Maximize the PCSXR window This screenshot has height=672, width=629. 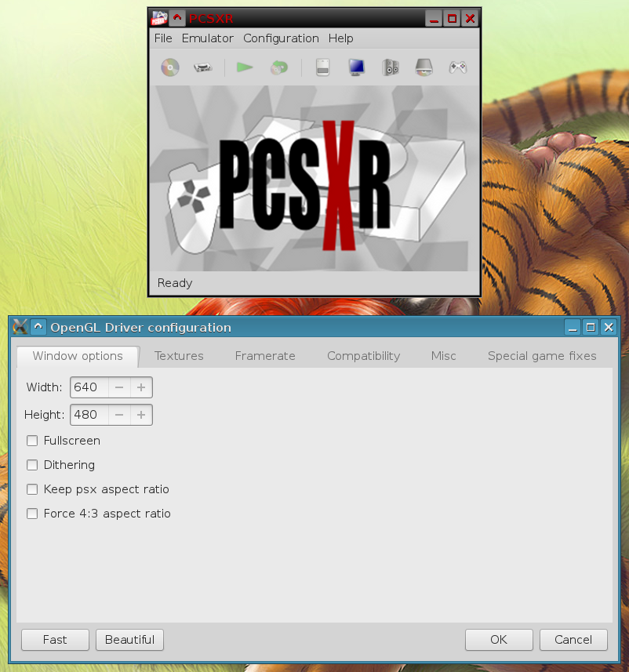pyautogui.click(x=452, y=19)
